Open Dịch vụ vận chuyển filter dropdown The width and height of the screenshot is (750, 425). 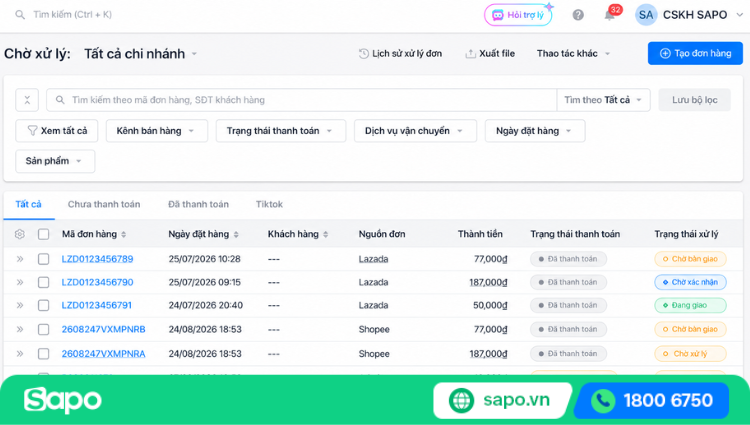pos(415,131)
